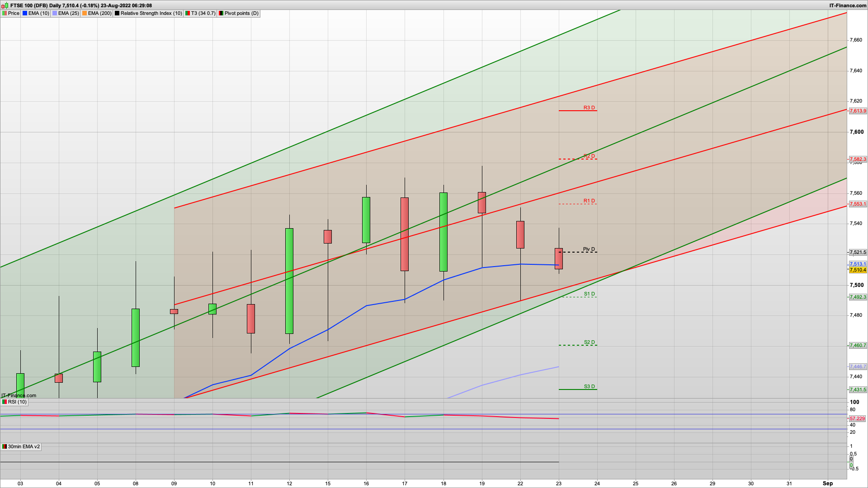The image size is (868, 488).
Task: Select the Piv D pivot label
Action: (x=589, y=249)
